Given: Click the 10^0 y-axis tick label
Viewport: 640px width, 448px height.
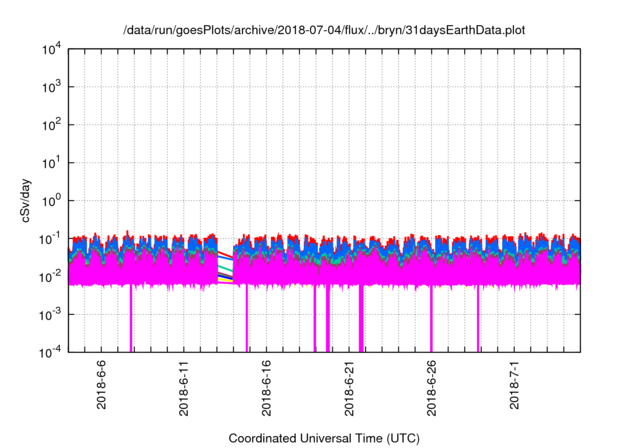Looking at the screenshot, I should [x=52, y=201].
